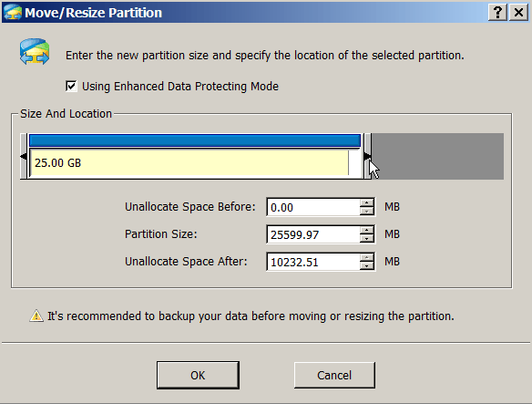Click the large resize partition icon
This screenshot has width=532, height=404.
(35, 51)
